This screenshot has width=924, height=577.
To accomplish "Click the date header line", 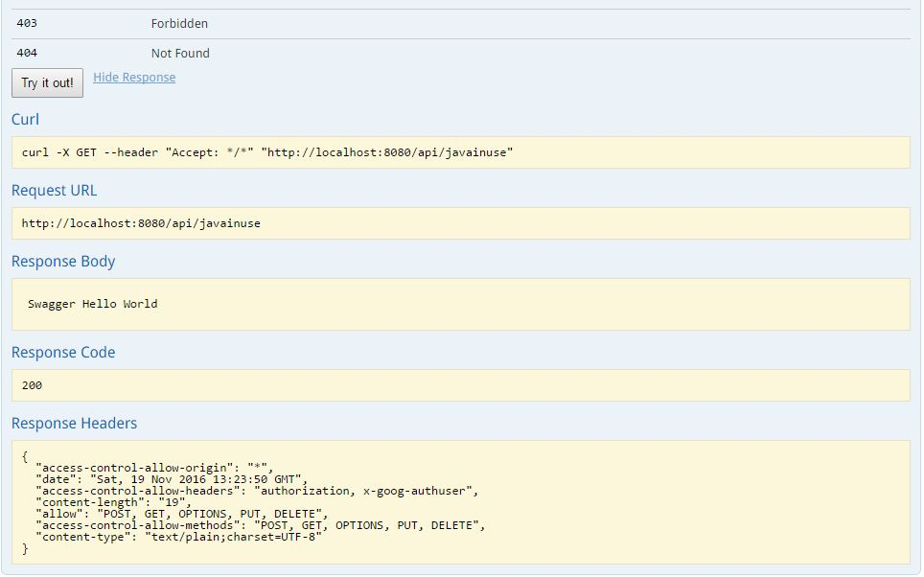I will pyautogui.click(x=169, y=478).
